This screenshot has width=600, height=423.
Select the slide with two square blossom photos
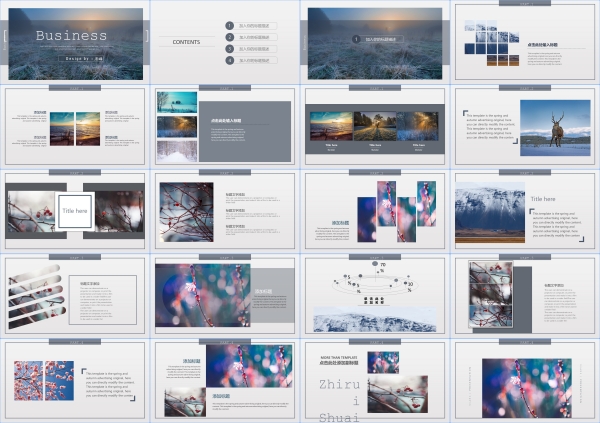pos(75,382)
